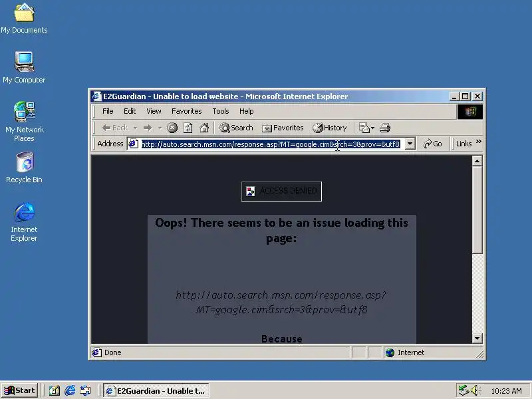Open My Computer desktop icon
532x399 pixels.
click(x=24, y=68)
